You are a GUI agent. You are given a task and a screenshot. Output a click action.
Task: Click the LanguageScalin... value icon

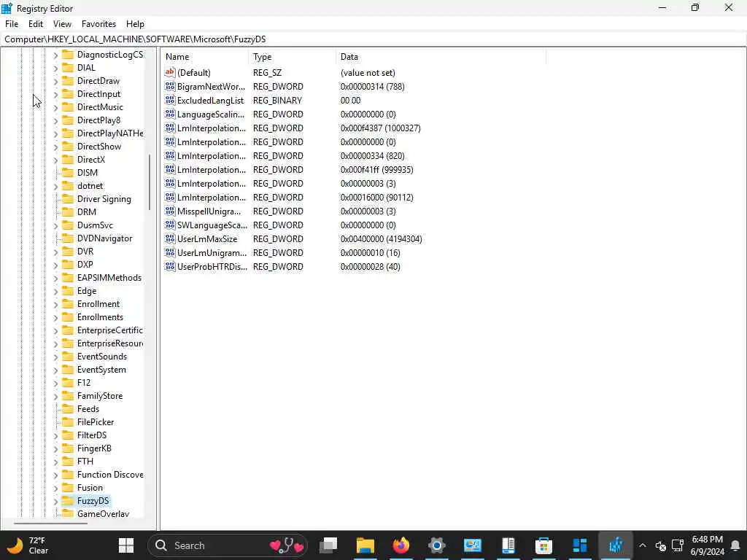[170, 114]
